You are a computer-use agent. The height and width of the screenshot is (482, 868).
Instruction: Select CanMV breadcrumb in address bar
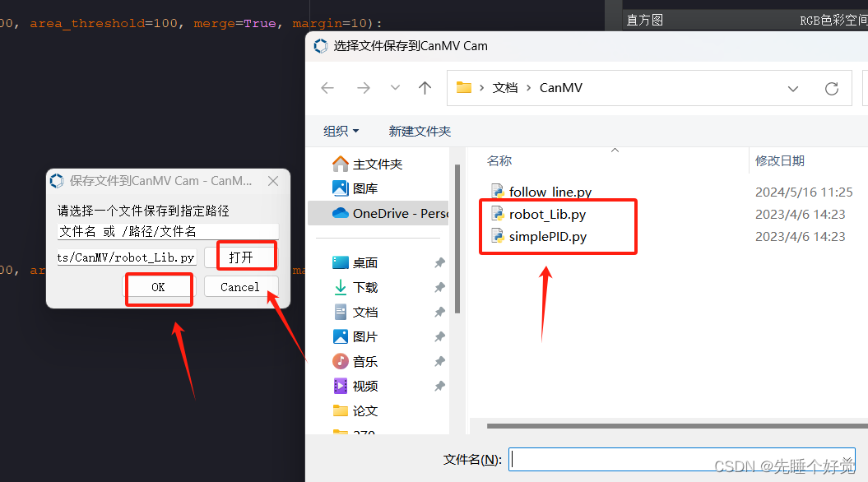tap(561, 88)
